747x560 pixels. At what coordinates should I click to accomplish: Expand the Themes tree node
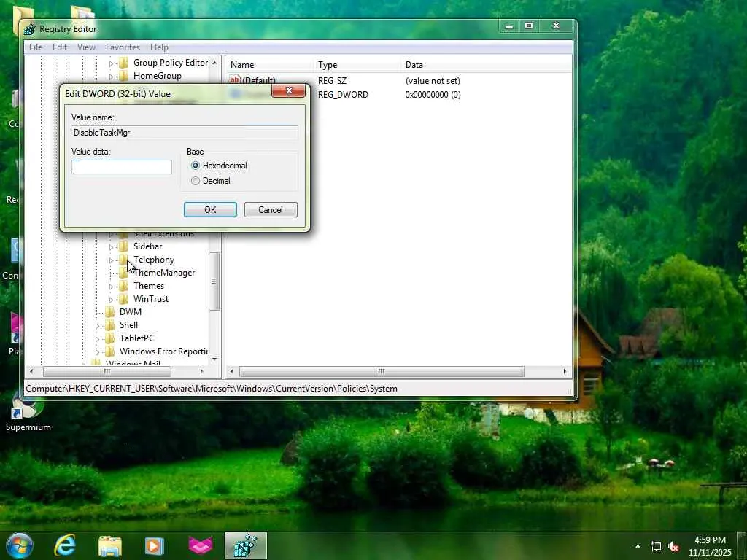click(111, 286)
